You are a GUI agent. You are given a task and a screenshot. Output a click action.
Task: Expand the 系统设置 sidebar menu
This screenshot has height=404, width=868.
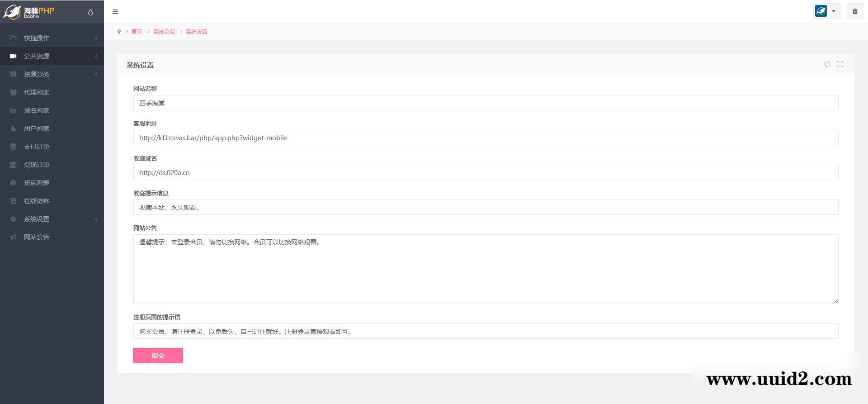(52, 219)
